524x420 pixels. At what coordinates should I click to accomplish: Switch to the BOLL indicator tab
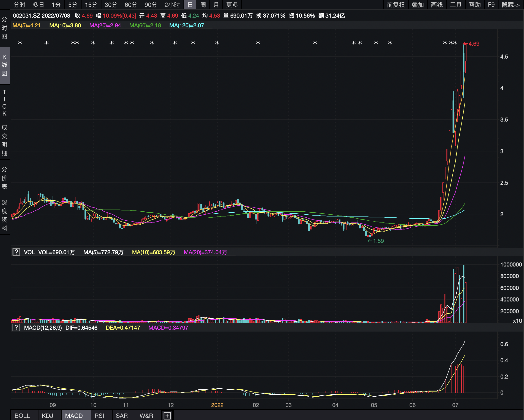[22, 416]
